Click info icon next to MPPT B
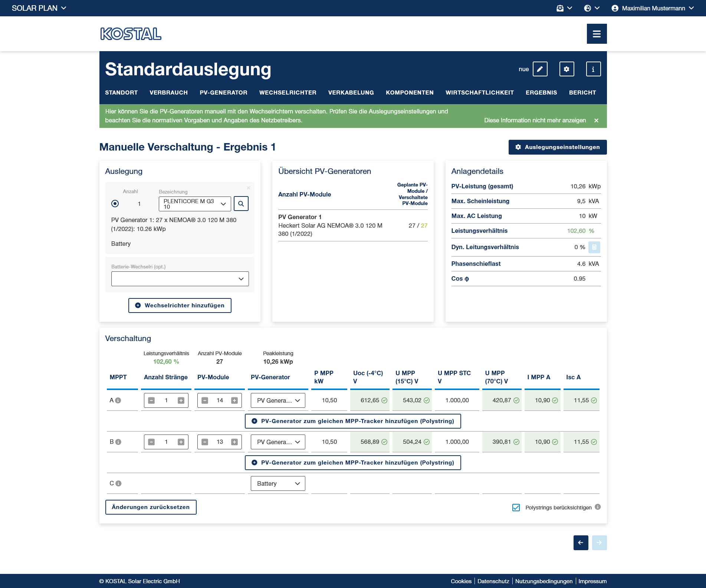The image size is (706, 588). pyautogui.click(x=118, y=442)
